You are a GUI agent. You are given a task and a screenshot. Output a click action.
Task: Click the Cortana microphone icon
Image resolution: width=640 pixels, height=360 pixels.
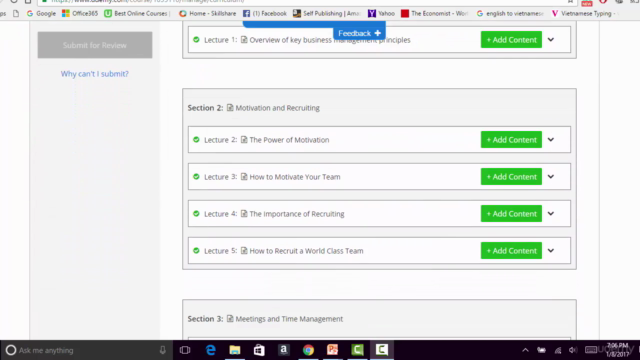(162, 350)
